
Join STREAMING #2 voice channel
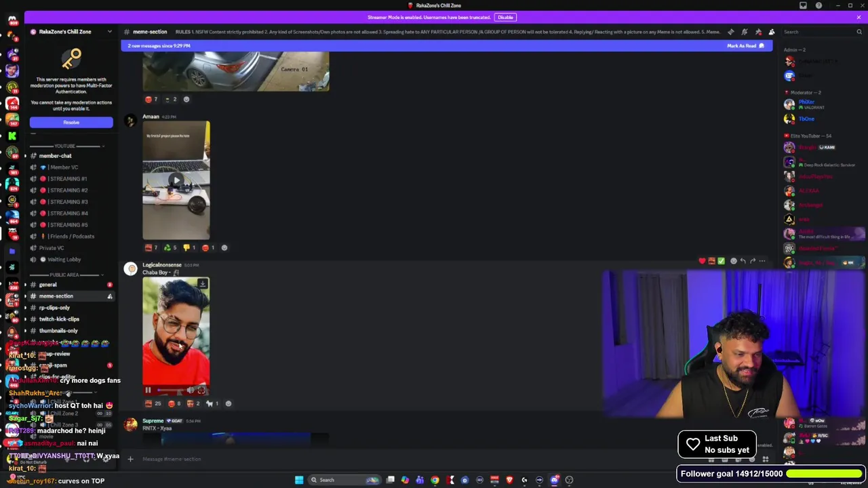coord(70,190)
